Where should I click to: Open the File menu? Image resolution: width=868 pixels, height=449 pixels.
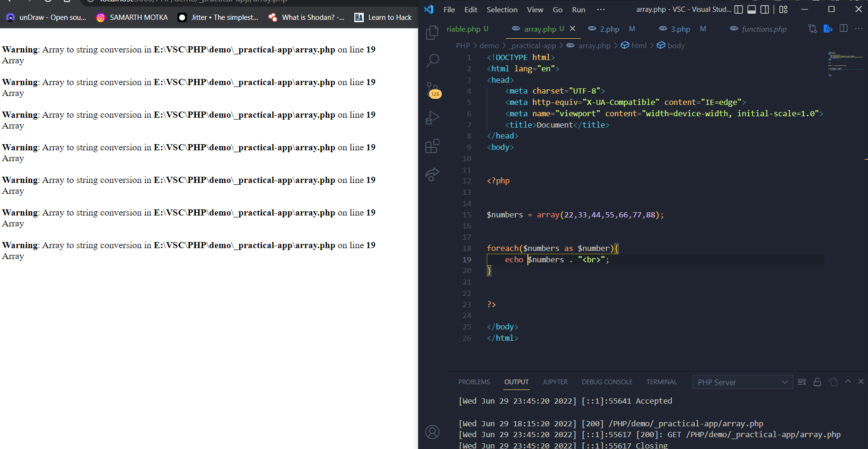449,9
